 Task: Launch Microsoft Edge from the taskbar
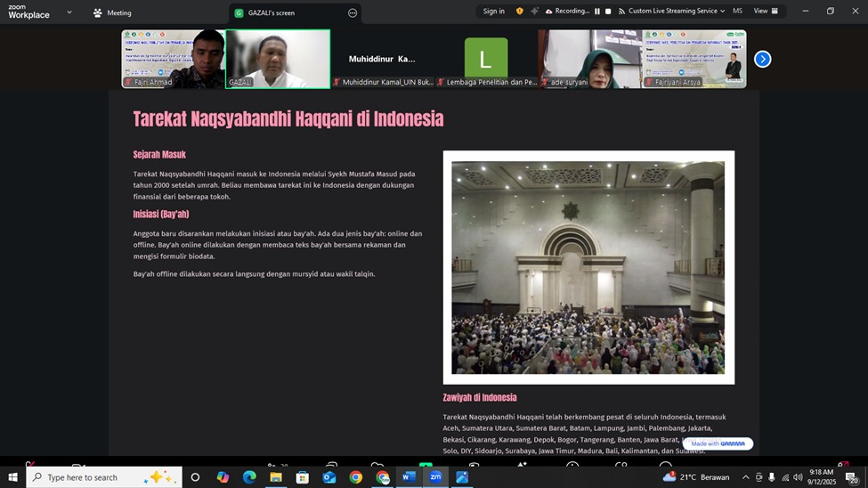pyautogui.click(x=249, y=477)
